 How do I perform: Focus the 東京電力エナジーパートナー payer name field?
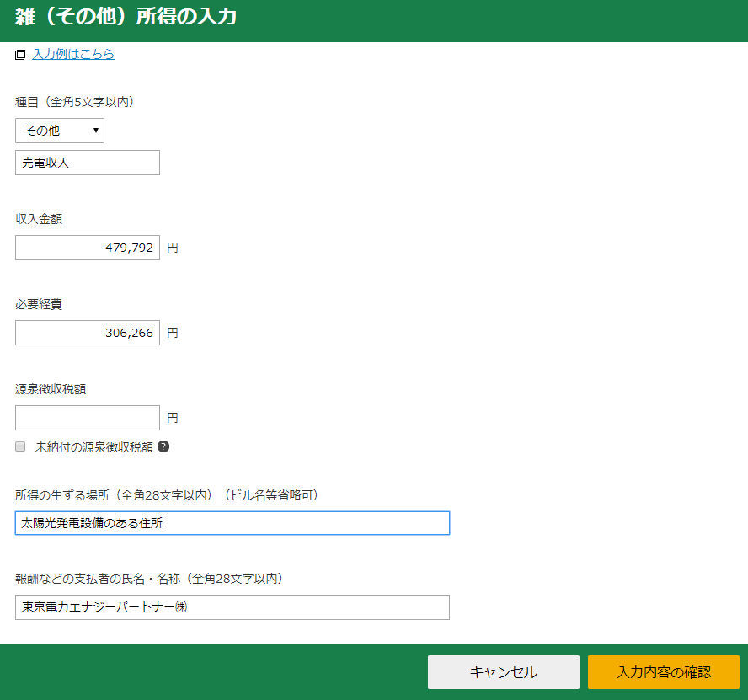[x=232, y=607]
